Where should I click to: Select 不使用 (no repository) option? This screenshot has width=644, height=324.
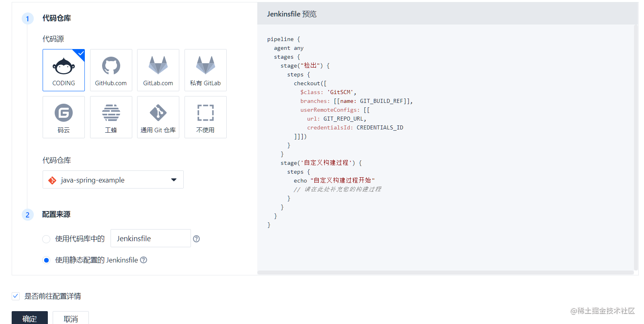205,117
